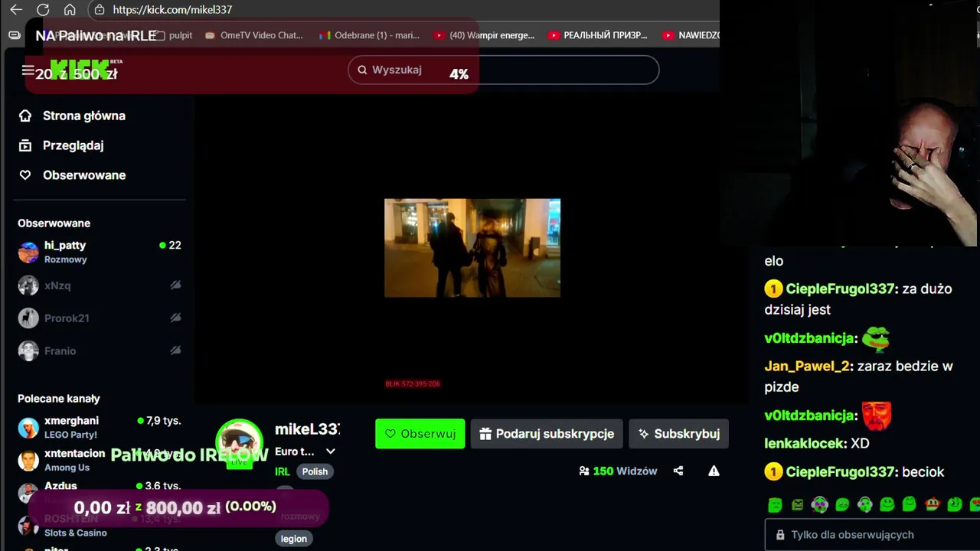Click offline camera icon next to Prorok21
This screenshot has width=980, height=551.
[x=175, y=318]
